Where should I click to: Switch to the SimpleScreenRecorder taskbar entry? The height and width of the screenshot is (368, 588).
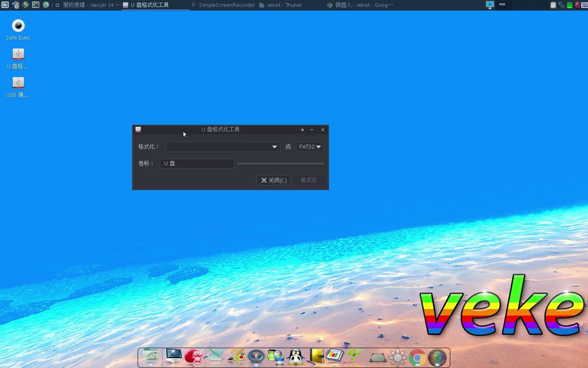click(x=223, y=5)
